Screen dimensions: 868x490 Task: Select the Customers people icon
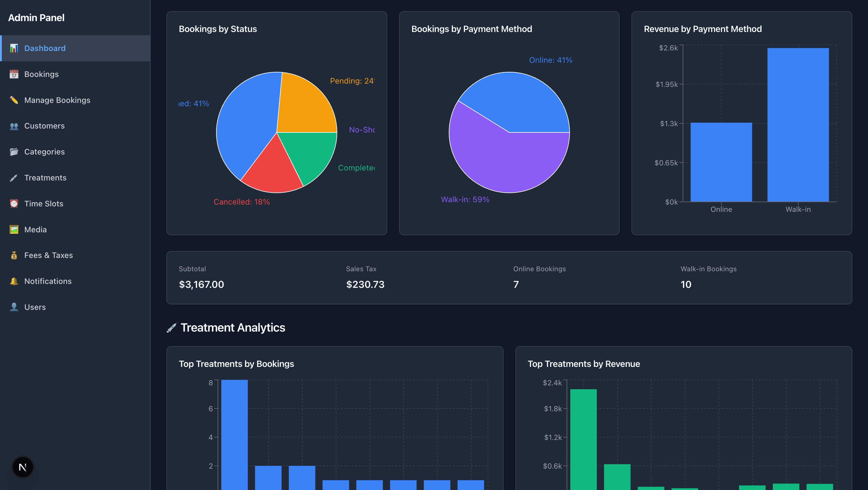(14, 126)
